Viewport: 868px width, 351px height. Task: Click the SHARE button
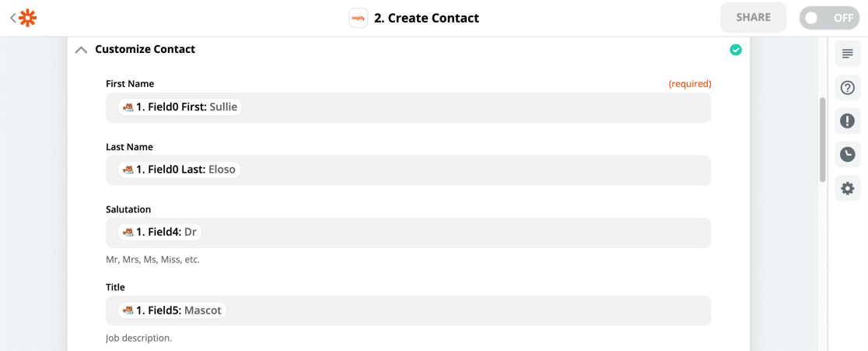754,18
